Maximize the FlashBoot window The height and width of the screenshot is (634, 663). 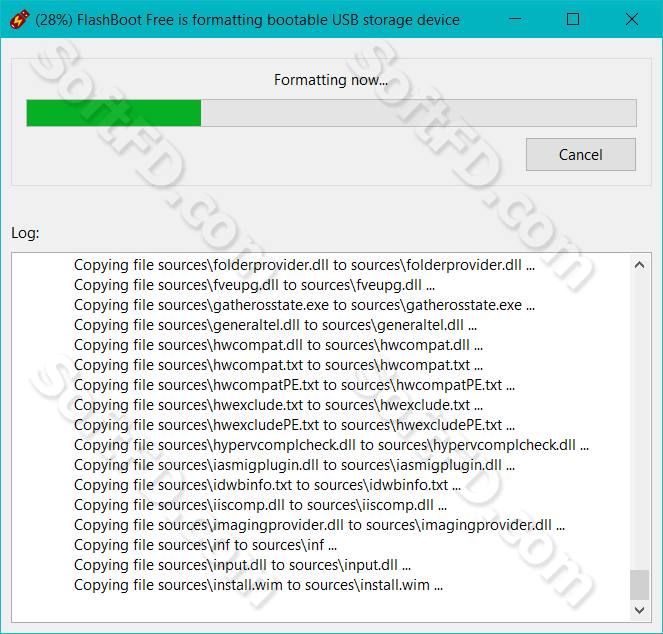click(x=573, y=19)
